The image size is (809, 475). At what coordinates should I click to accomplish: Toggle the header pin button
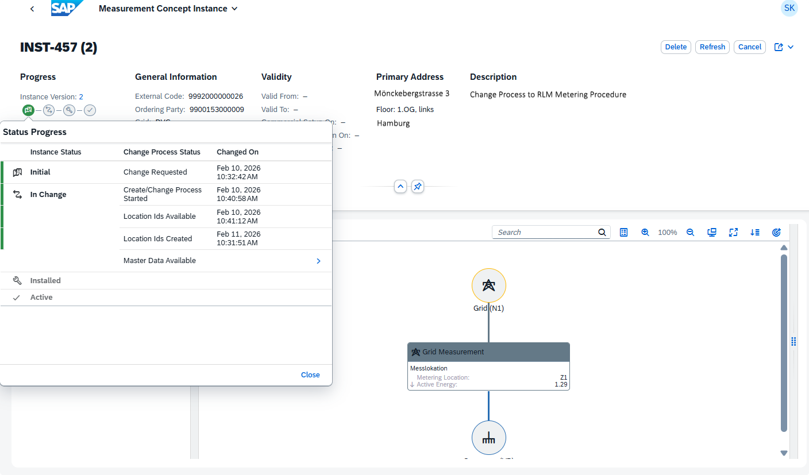click(418, 187)
